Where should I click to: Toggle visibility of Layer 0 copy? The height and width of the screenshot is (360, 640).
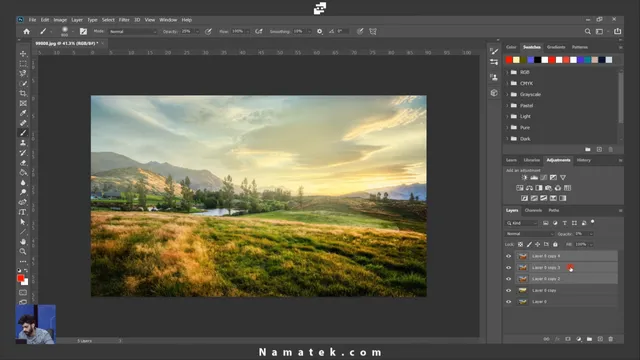click(509, 290)
